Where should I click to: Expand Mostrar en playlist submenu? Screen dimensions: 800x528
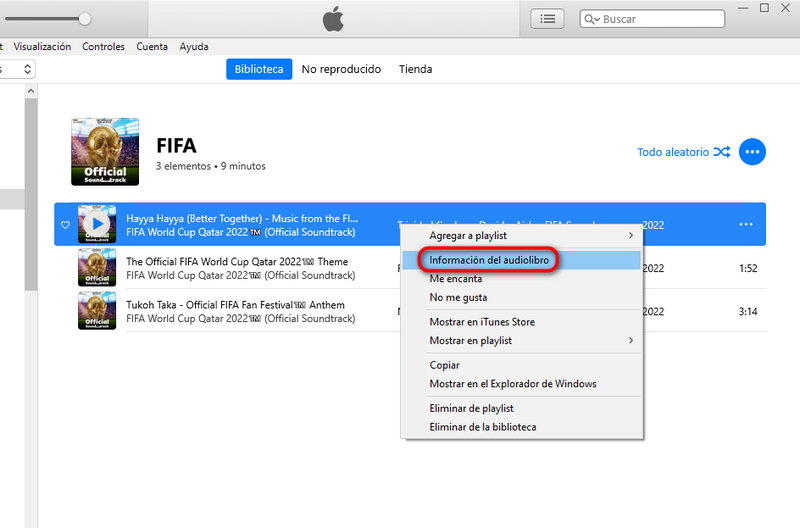coord(521,341)
